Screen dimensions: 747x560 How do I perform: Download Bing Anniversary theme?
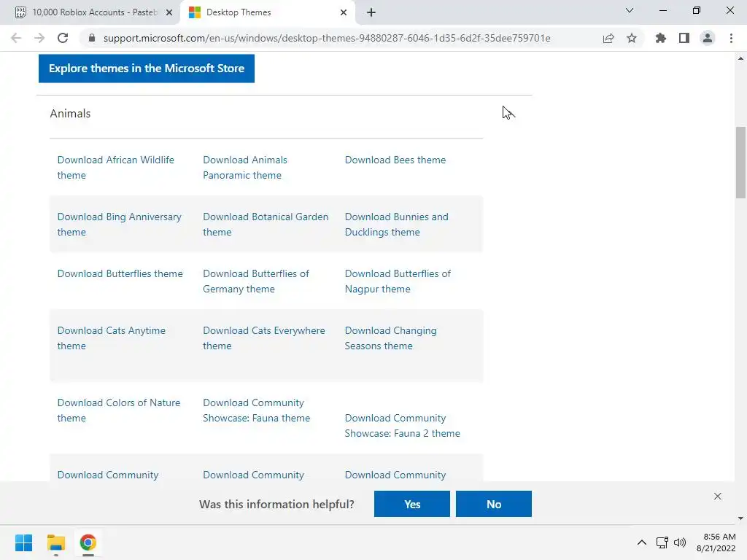pyautogui.click(x=119, y=225)
